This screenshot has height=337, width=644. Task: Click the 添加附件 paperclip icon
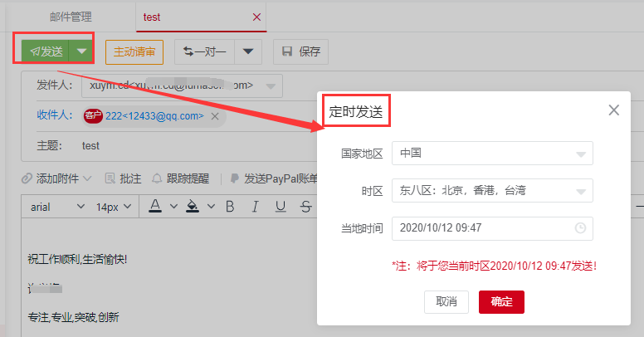27,178
